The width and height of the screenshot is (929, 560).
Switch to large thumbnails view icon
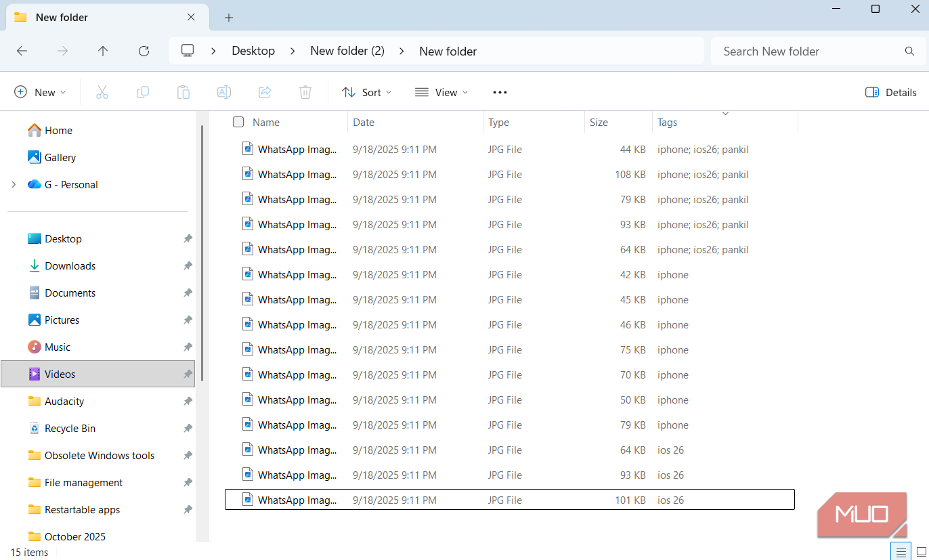[921, 552]
